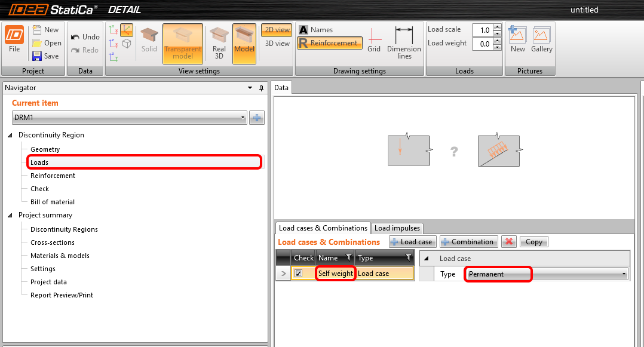Uncheck the Self weight Check checkbox
This screenshot has height=347, width=644.
click(x=299, y=274)
